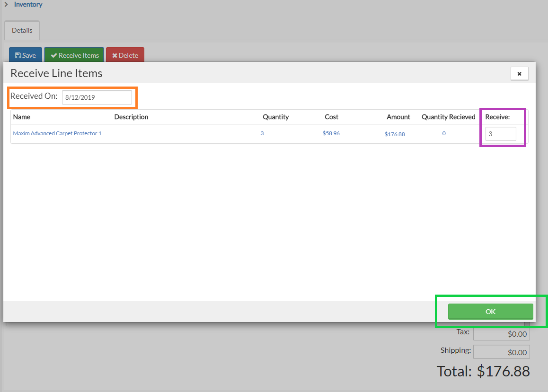548x392 pixels.
Task: Click the Quantity Recieved column header
Action: pos(448,117)
